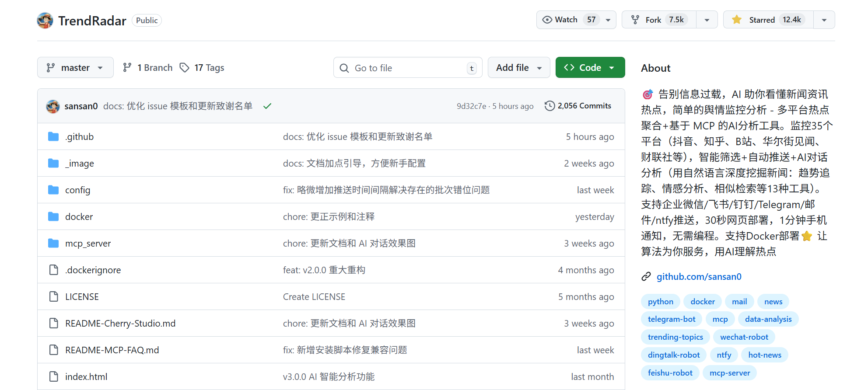Click the green commit status checkmark

pyautogui.click(x=267, y=106)
